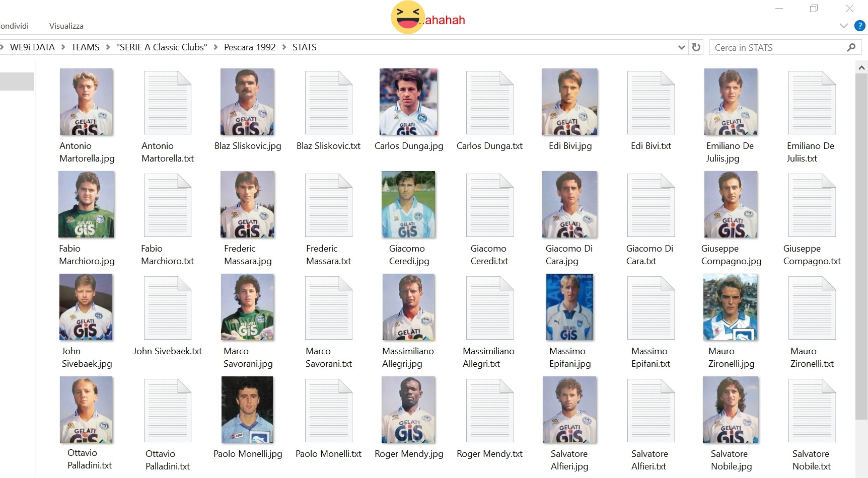Expand the ribbon with the chevron

(x=844, y=26)
